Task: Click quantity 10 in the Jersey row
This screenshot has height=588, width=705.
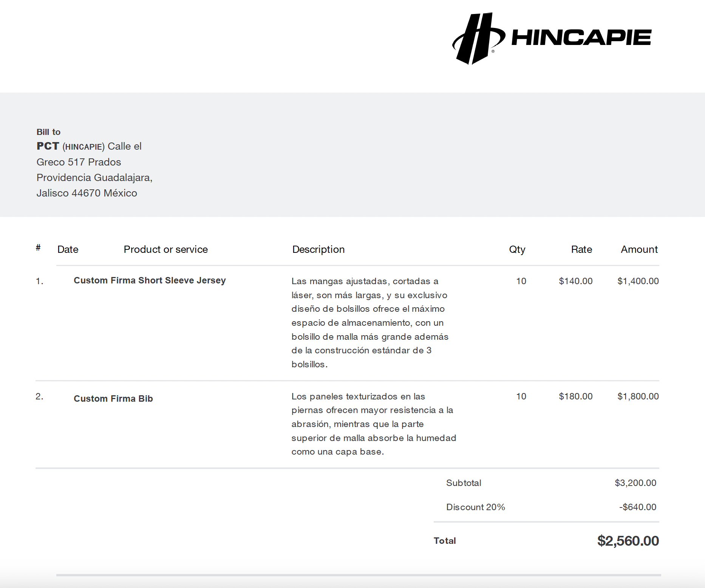Action: click(521, 281)
